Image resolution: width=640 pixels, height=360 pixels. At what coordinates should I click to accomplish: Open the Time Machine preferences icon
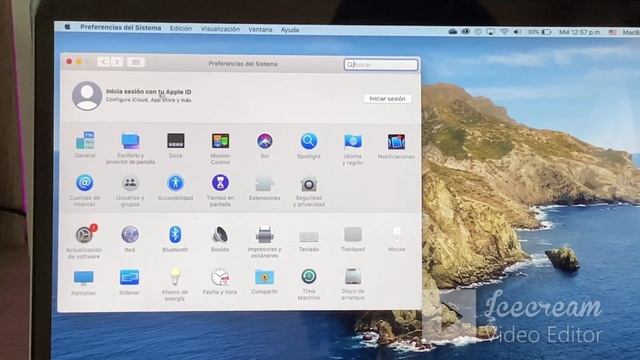(309, 277)
